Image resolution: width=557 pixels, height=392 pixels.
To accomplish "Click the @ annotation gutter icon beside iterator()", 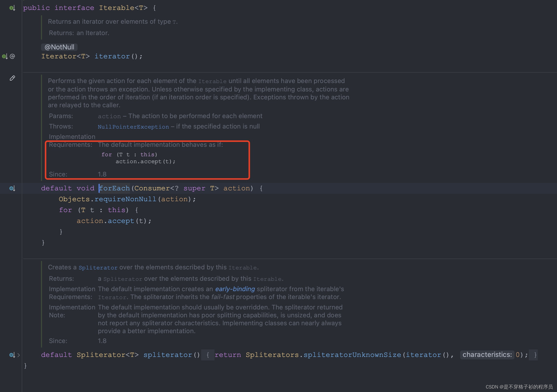I will [x=12, y=56].
